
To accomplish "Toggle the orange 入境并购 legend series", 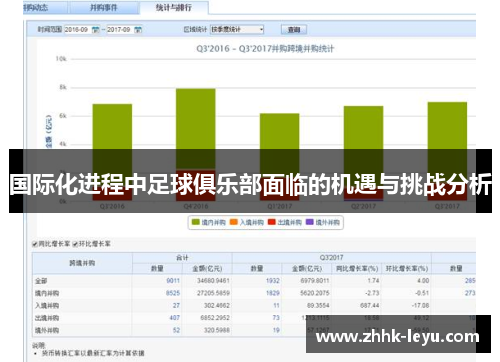I will (x=247, y=222).
